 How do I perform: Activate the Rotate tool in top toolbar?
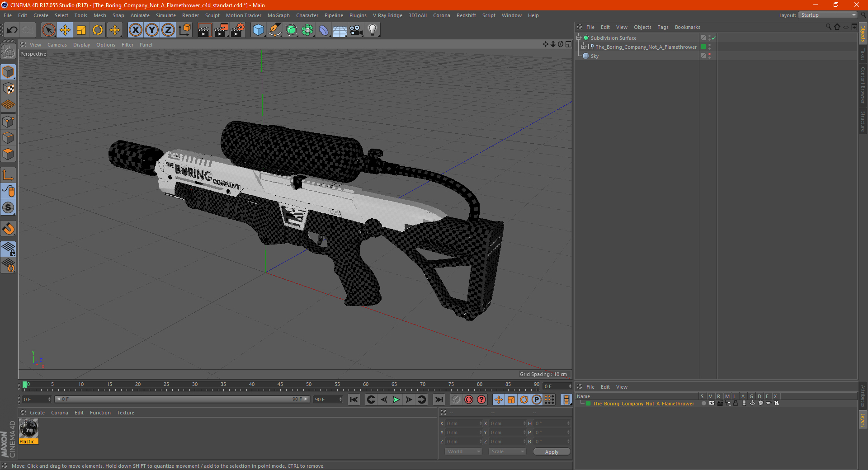(98, 30)
